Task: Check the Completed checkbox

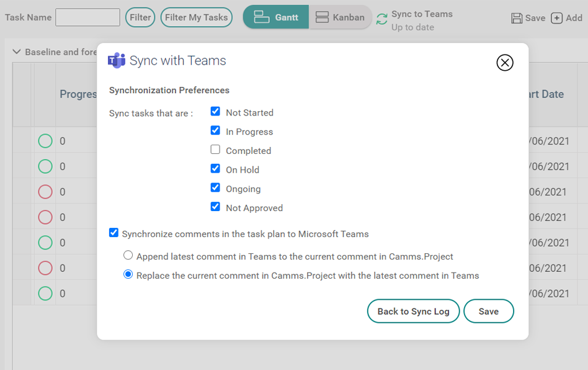Action: tap(215, 150)
